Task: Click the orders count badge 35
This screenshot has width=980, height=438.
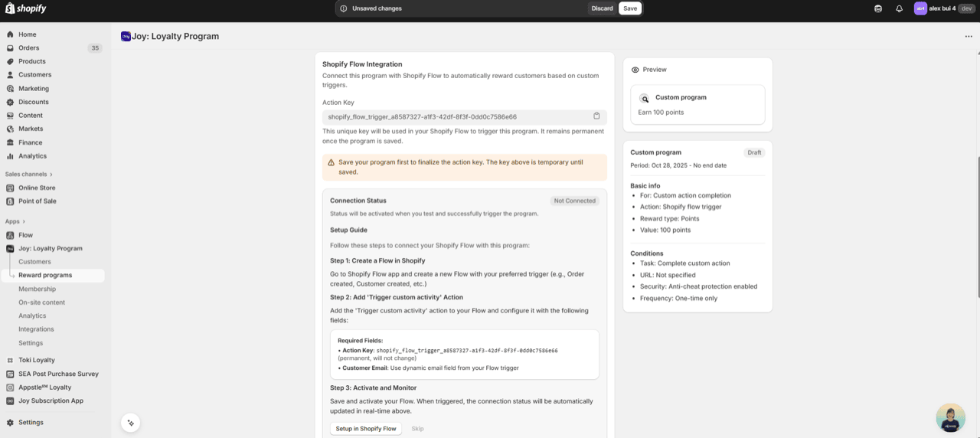Action: coord(95,48)
